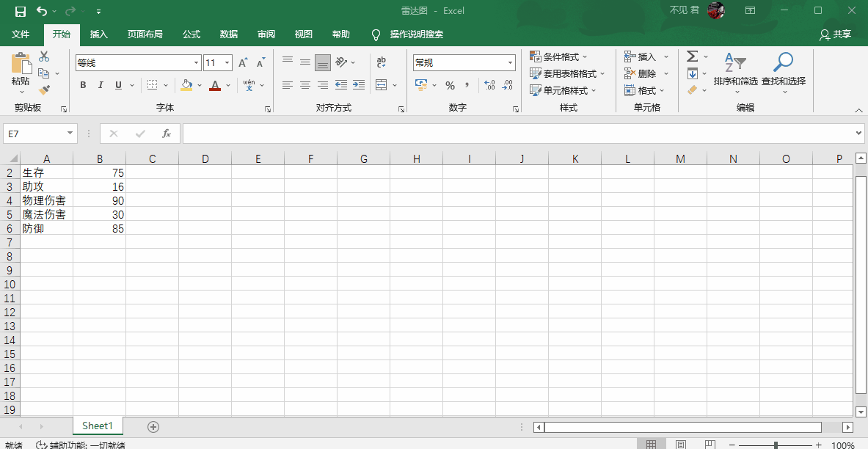The height and width of the screenshot is (449, 868).
Task: Click the 操作说明搜索 search box
Action: pos(416,34)
